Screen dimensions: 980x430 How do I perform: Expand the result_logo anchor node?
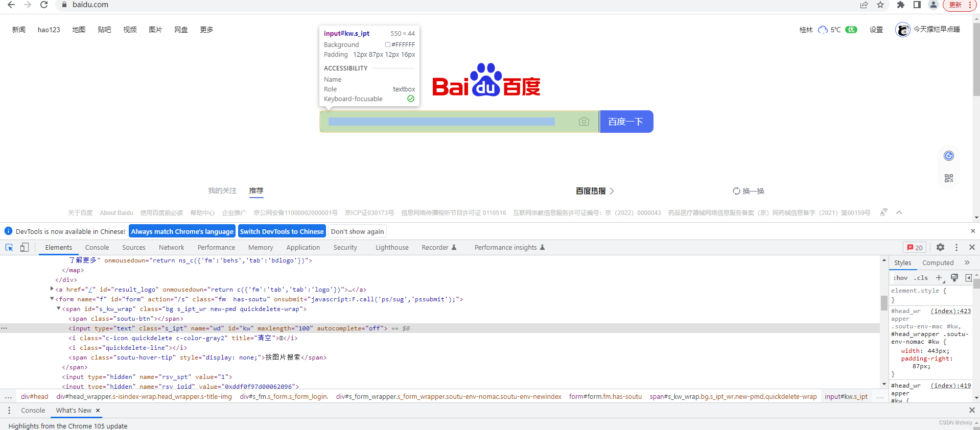click(x=52, y=289)
